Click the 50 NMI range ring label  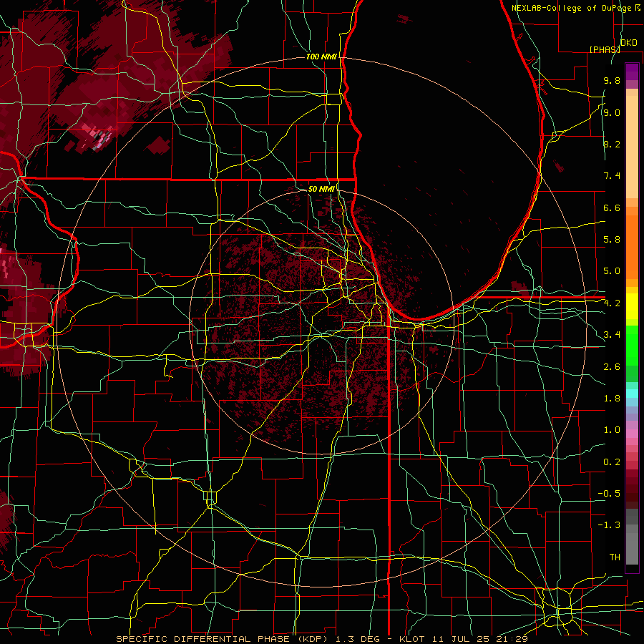pyautogui.click(x=321, y=189)
